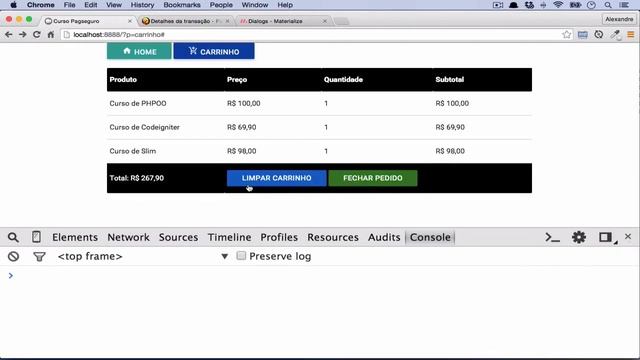Open the Bookmarks menu

tap(182, 5)
